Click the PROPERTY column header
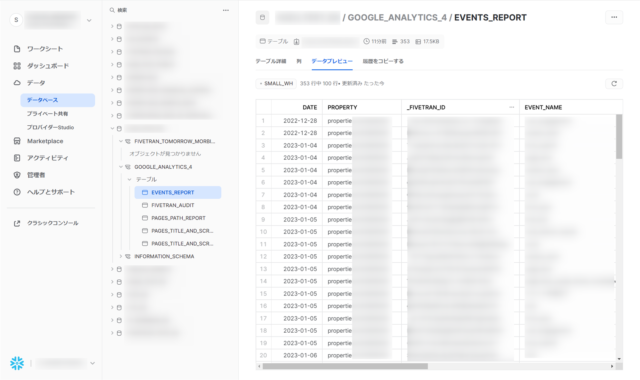The image size is (640, 380). [362, 107]
